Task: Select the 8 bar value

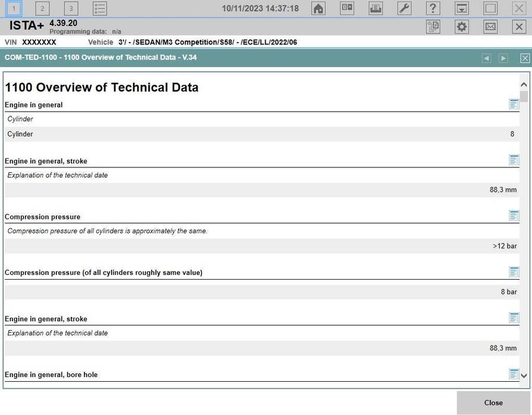Action: (509, 292)
